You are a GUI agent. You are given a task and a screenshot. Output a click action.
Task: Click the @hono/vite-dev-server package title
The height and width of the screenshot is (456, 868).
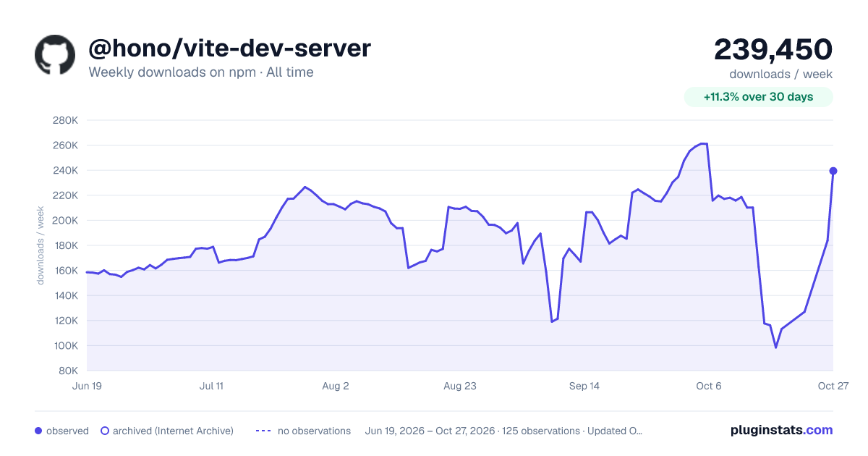pos(229,48)
